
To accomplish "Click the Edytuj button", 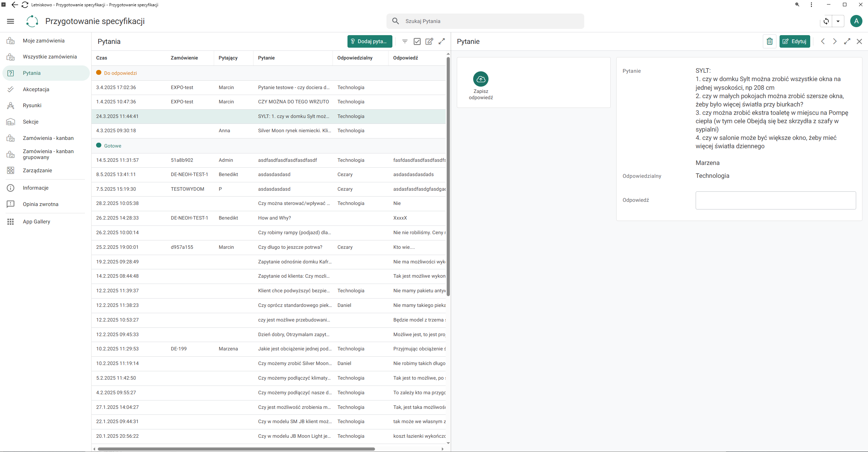I will (795, 41).
